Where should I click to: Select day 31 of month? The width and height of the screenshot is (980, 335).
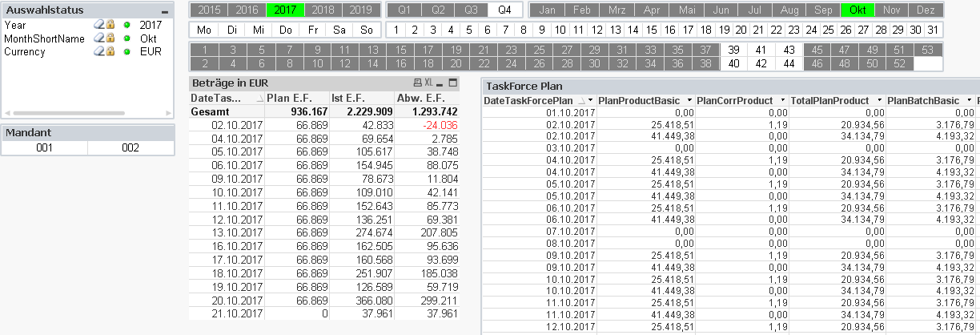(932, 30)
